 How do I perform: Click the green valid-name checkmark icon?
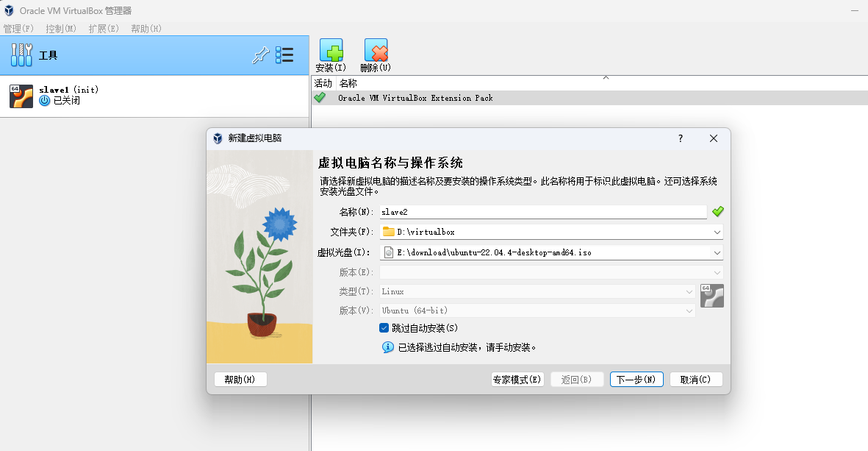coord(718,212)
